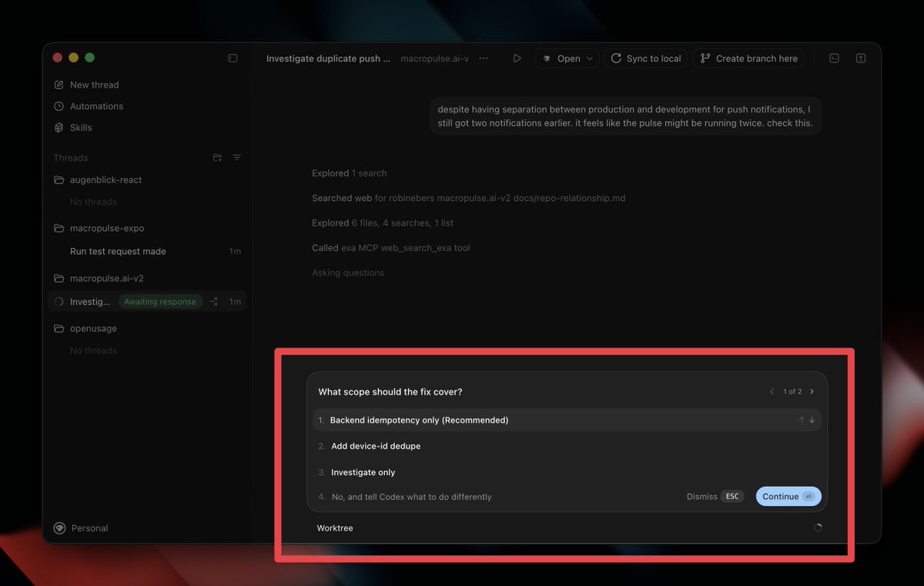924x586 pixels.
Task: Open the terminal panel icon
Action: 834,59
